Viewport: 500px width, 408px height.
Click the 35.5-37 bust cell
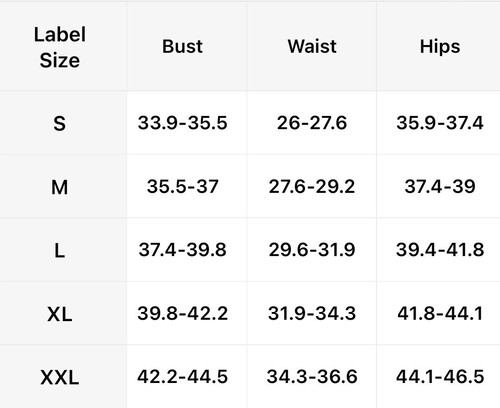click(x=183, y=186)
